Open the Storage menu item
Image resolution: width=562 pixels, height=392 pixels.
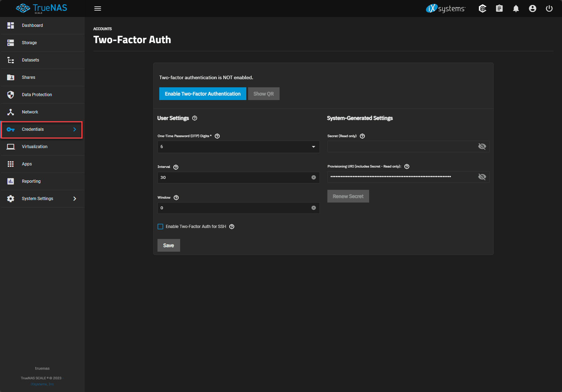point(42,43)
